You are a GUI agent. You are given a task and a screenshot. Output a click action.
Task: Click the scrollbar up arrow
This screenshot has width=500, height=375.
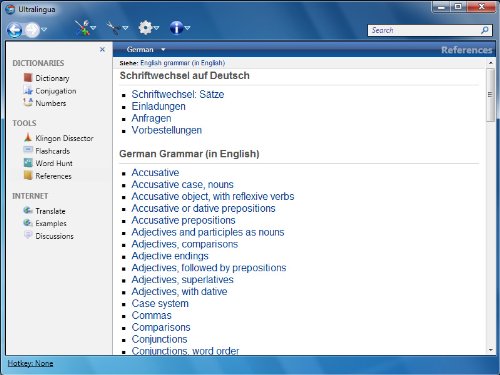[491, 63]
